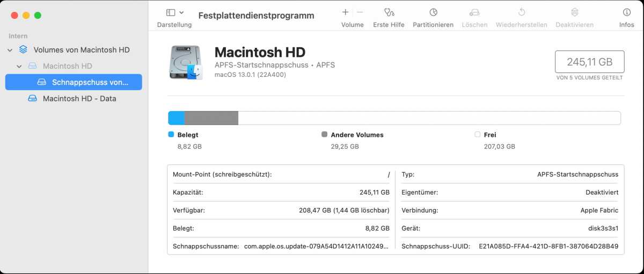Screen dimensions: 644x274
Task: Open the Darstellung dropdown chevron
Action: [182, 12]
